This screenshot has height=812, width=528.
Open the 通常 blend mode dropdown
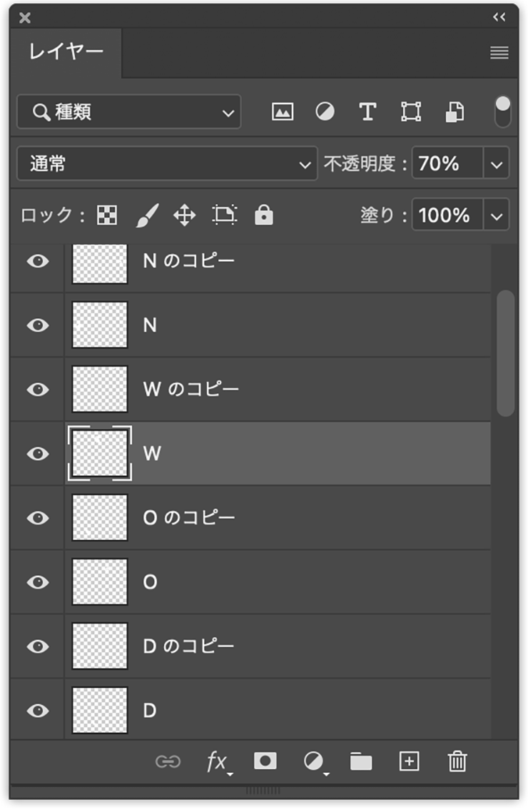[x=167, y=163]
